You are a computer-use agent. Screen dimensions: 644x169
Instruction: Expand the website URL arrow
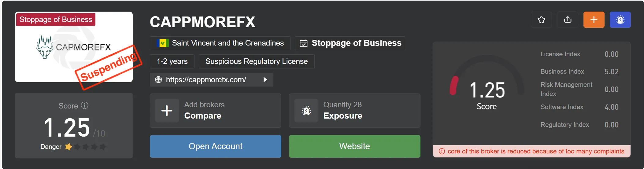265,80
